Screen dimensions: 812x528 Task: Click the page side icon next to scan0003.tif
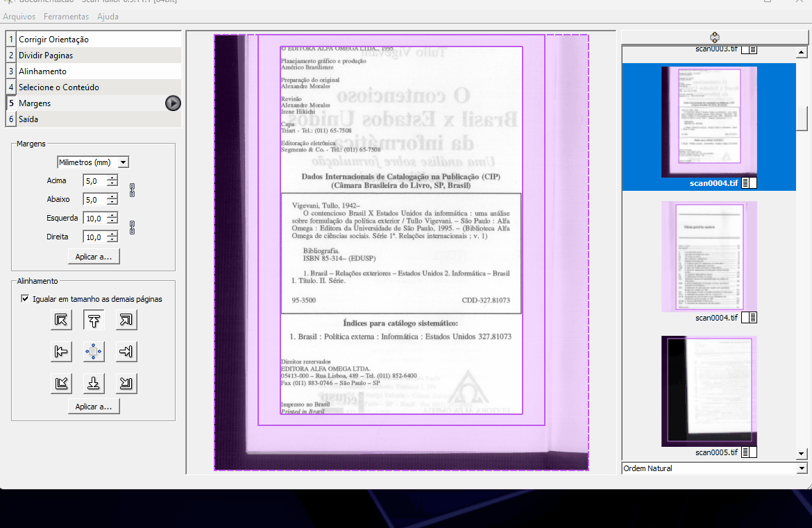pos(750,49)
